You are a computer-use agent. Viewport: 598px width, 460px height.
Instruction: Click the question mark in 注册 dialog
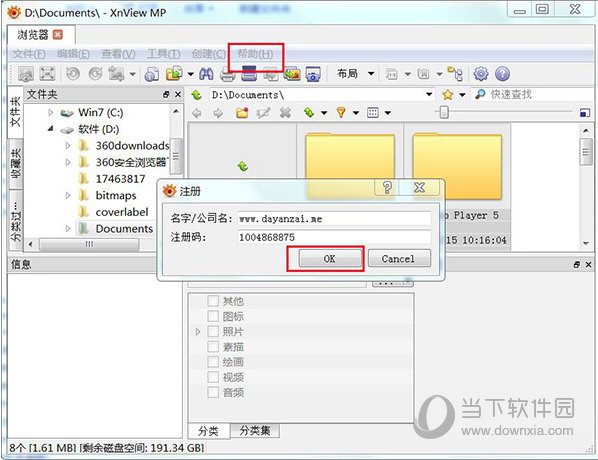[x=387, y=188]
